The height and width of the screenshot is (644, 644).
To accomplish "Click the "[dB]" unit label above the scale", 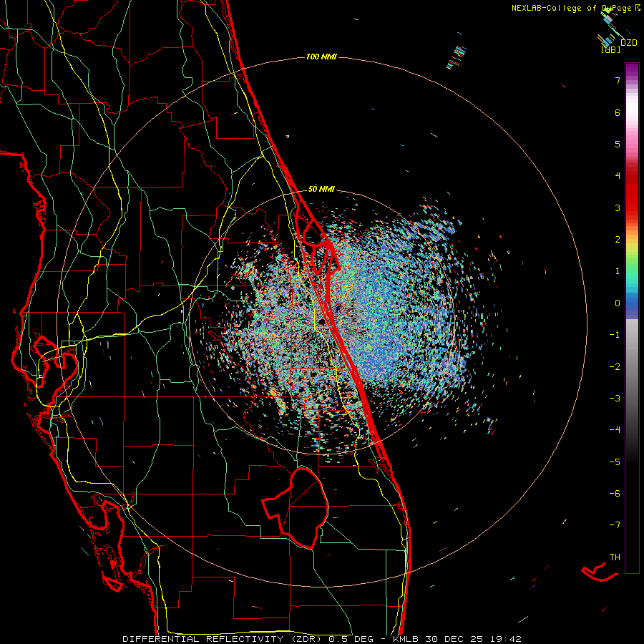I will point(610,50).
